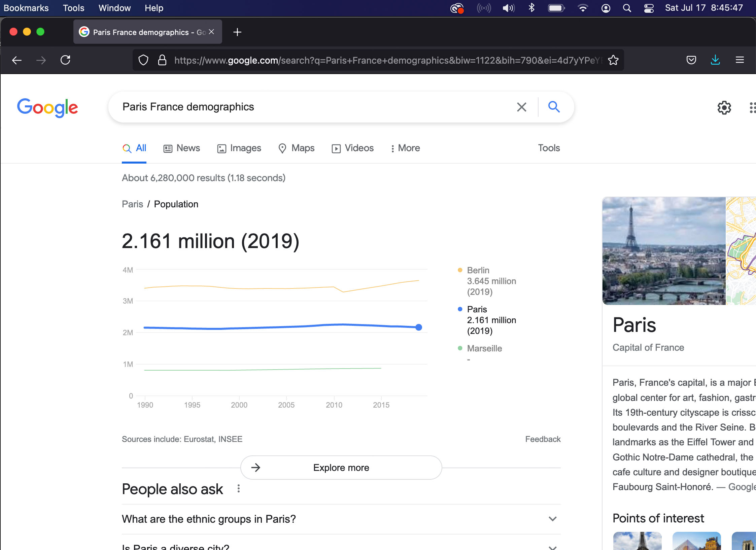The image size is (756, 550).
Task: Click the Population breadcrumb link
Action: [176, 204]
